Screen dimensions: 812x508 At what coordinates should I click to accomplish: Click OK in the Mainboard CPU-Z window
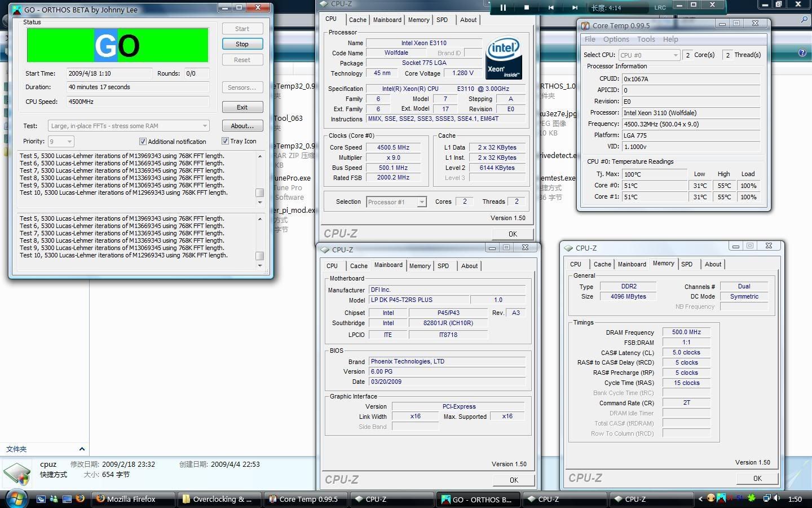(x=513, y=480)
